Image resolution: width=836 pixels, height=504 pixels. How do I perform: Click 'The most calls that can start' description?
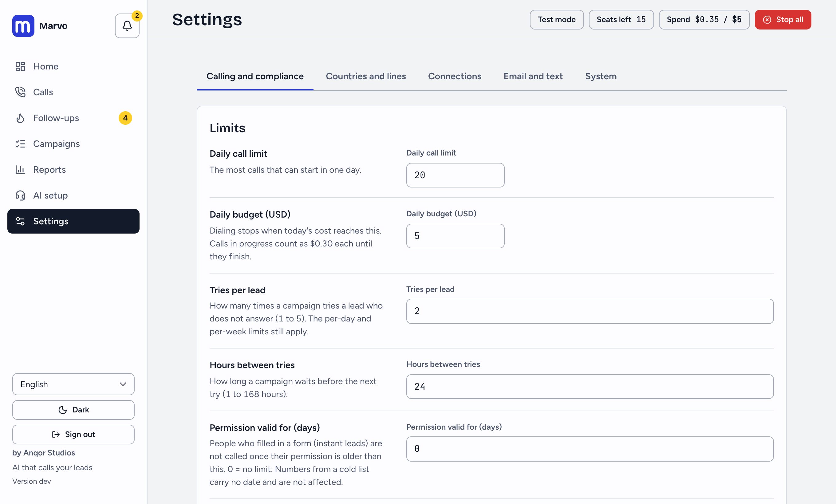click(x=285, y=170)
